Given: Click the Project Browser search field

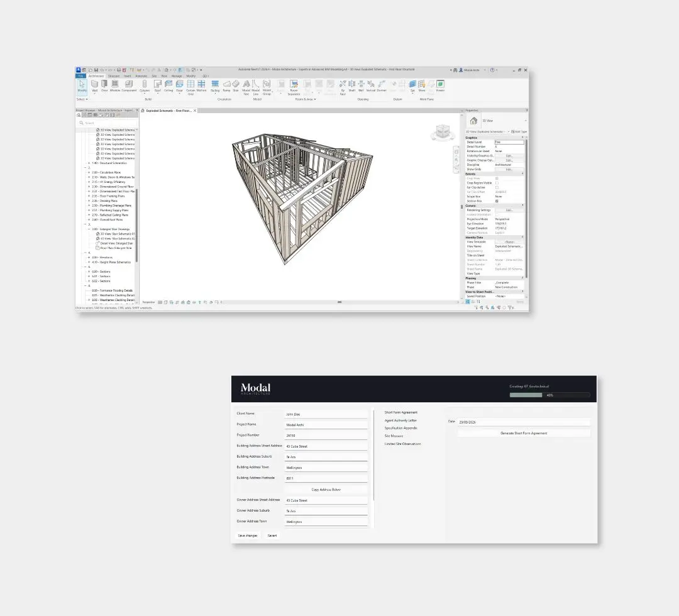Looking at the screenshot, I should [x=107, y=123].
